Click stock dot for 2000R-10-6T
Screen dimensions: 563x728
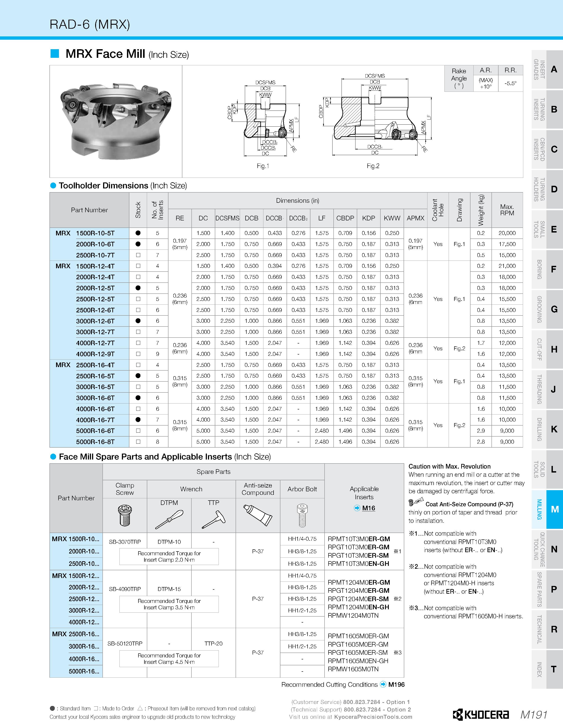point(138,244)
